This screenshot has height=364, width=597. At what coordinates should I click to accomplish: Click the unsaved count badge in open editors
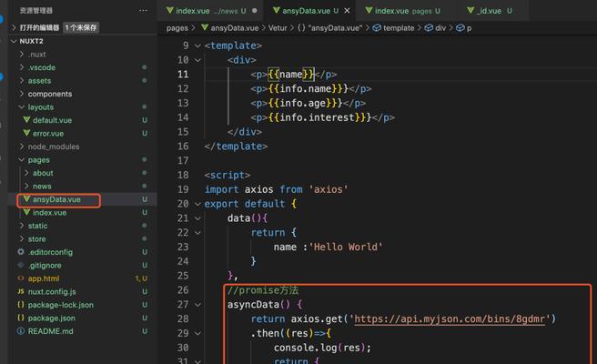(81, 27)
